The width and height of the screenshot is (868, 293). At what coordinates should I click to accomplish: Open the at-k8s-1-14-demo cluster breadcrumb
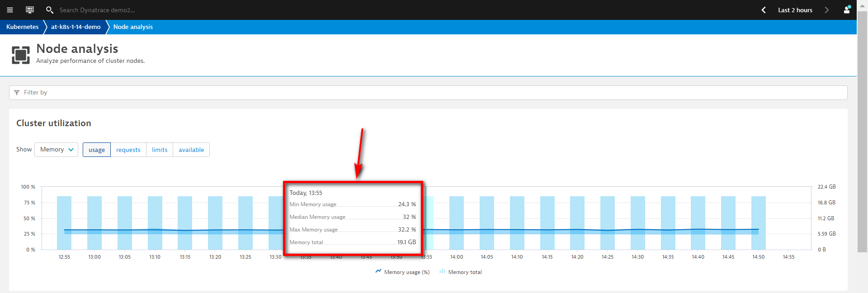pos(75,27)
